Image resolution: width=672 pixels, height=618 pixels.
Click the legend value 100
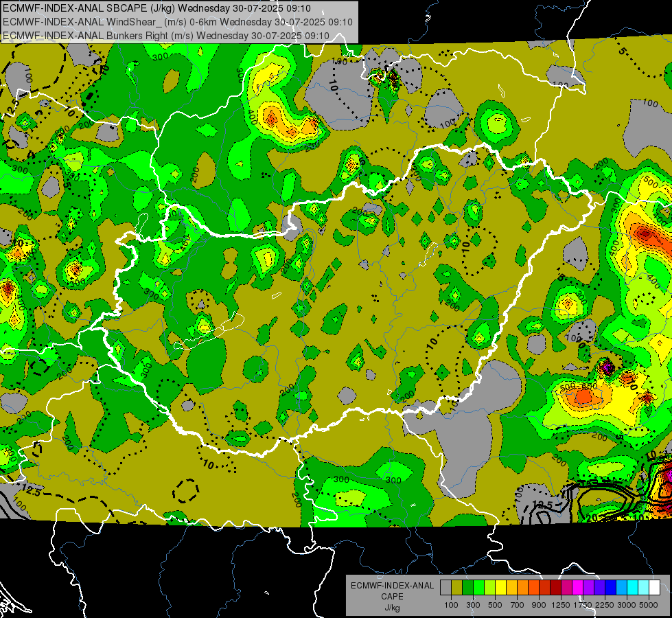(x=451, y=605)
